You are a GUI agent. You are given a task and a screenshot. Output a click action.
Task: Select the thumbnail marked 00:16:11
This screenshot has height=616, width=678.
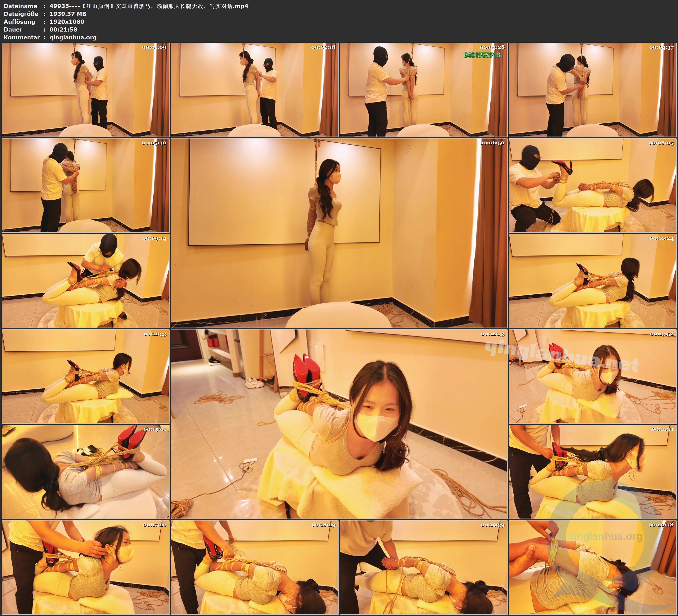[x=592, y=471]
